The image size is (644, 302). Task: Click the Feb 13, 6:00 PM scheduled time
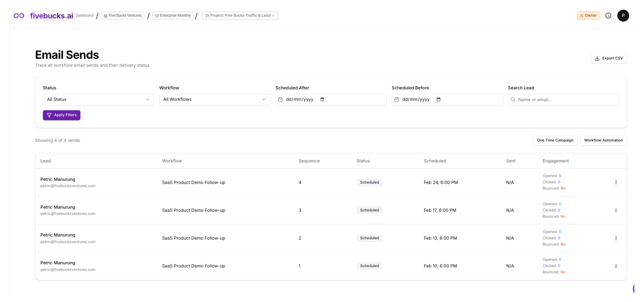tap(440, 238)
